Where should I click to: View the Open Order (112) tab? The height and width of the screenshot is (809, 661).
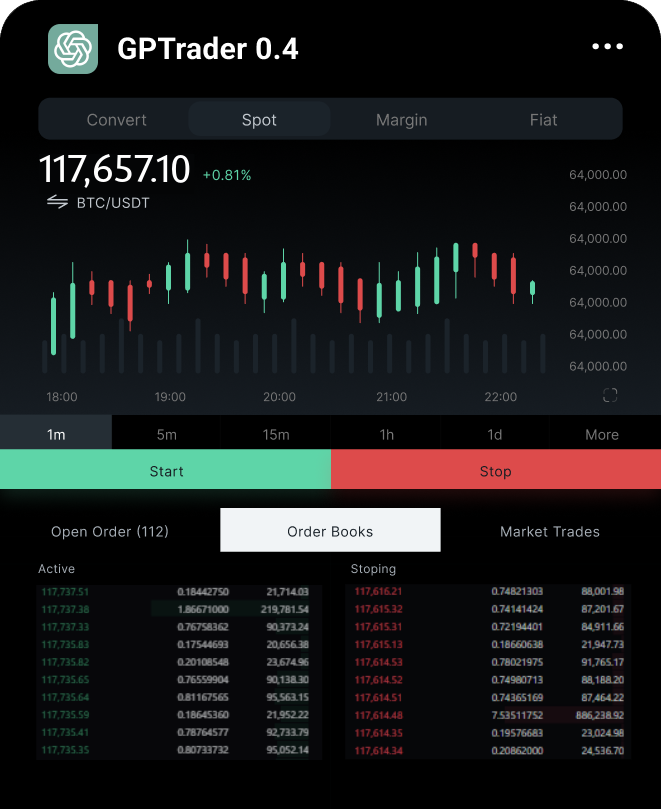tap(110, 531)
